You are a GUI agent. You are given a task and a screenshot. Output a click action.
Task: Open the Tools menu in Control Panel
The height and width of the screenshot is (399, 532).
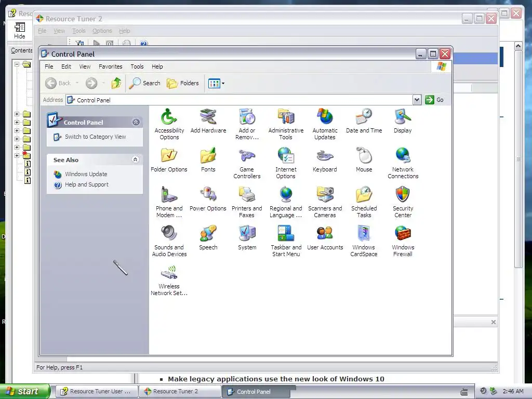click(137, 66)
